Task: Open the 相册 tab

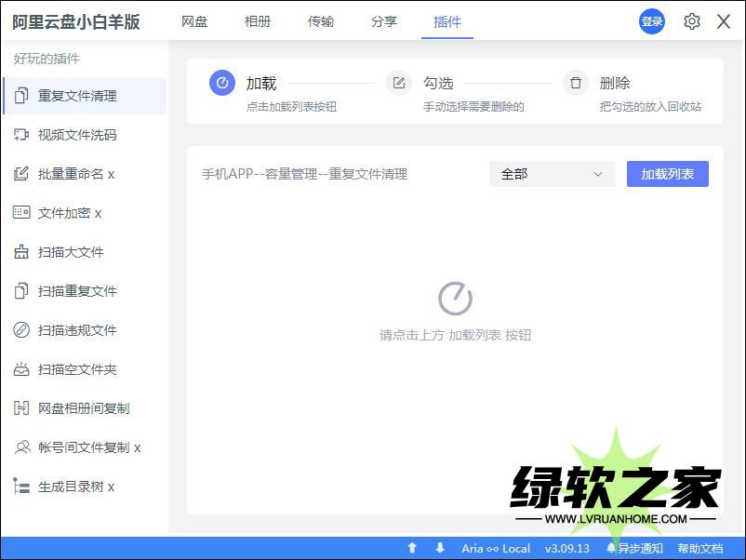Action: pyautogui.click(x=258, y=21)
